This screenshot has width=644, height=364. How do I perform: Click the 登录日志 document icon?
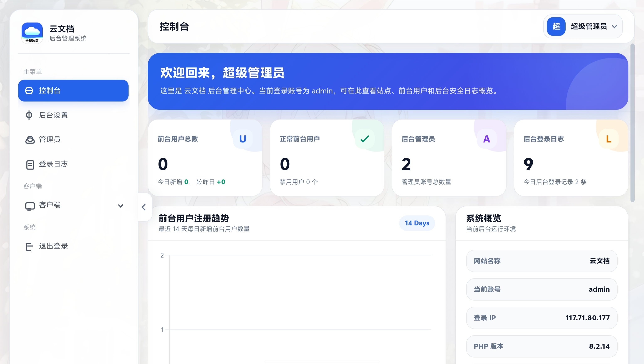(x=30, y=165)
